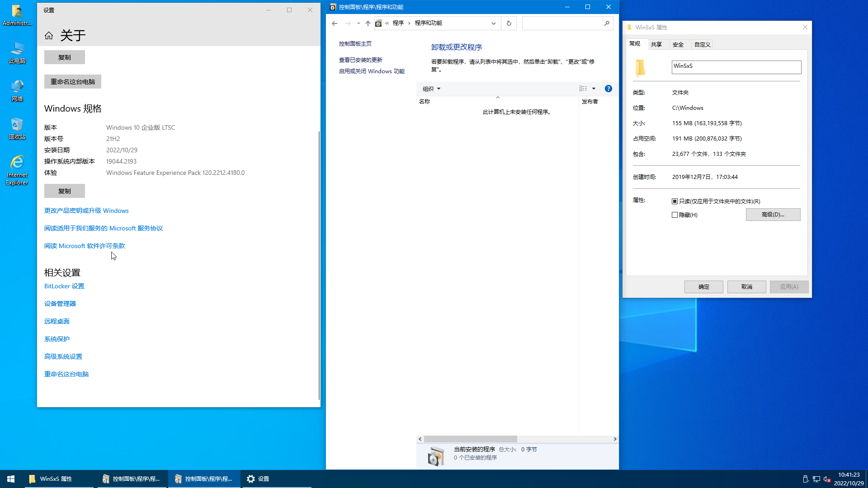Open the Windows Start menu

pos(11,479)
